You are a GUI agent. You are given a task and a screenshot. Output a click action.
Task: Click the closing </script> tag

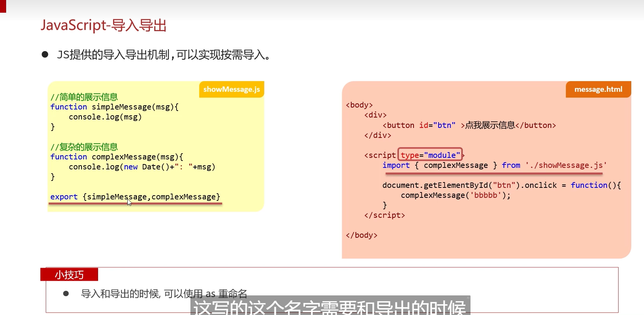point(385,215)
